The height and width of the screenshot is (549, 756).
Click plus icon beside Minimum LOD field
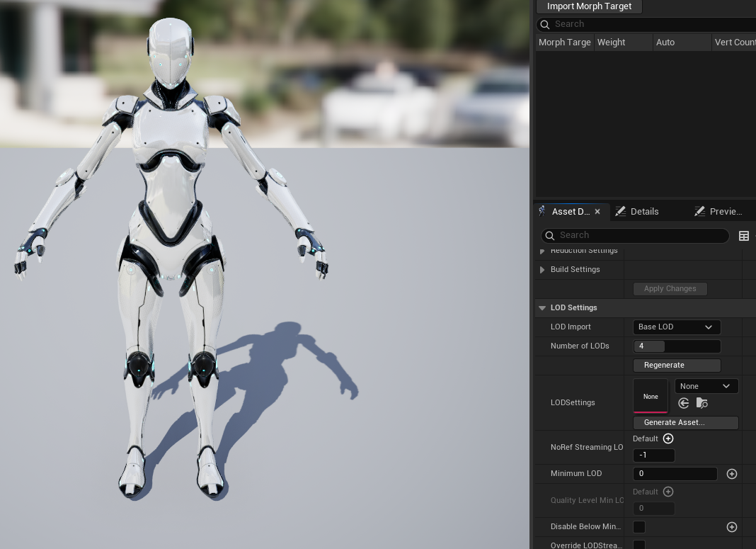coord(732,474)
